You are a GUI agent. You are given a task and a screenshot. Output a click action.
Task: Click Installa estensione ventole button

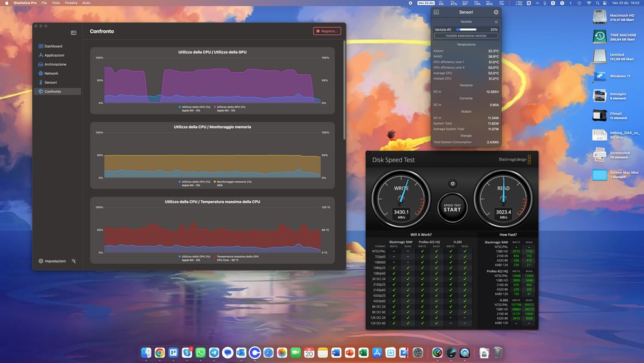pos(466,36)
